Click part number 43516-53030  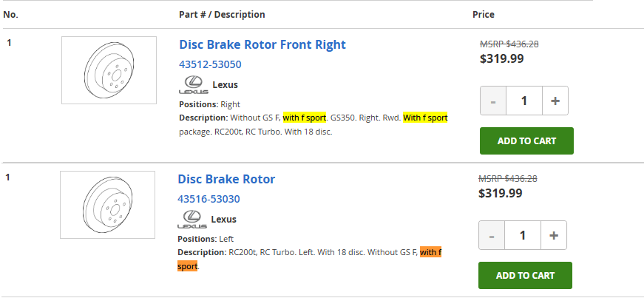tap(209, 199)
